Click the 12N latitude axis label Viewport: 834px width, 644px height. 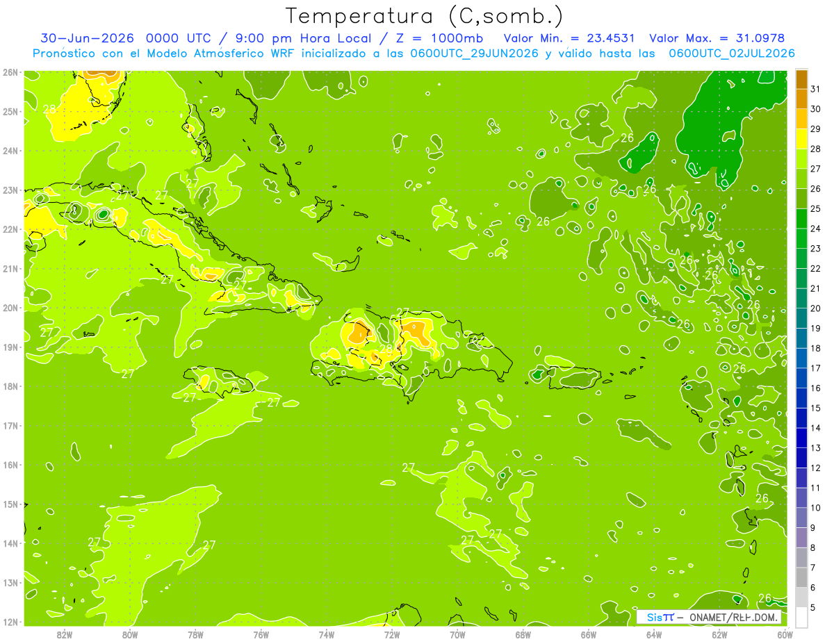pyautogui.click(x=10, y=622)
